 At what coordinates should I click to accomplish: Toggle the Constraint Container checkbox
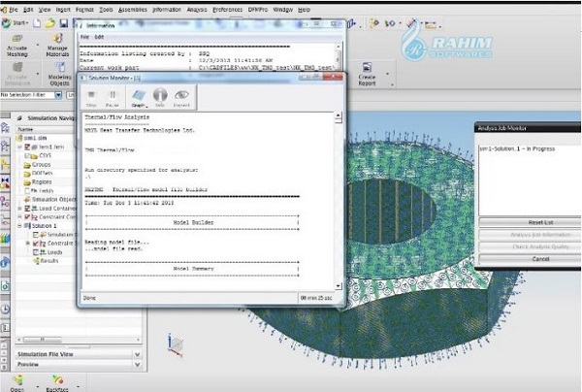[x=27, y=216]
